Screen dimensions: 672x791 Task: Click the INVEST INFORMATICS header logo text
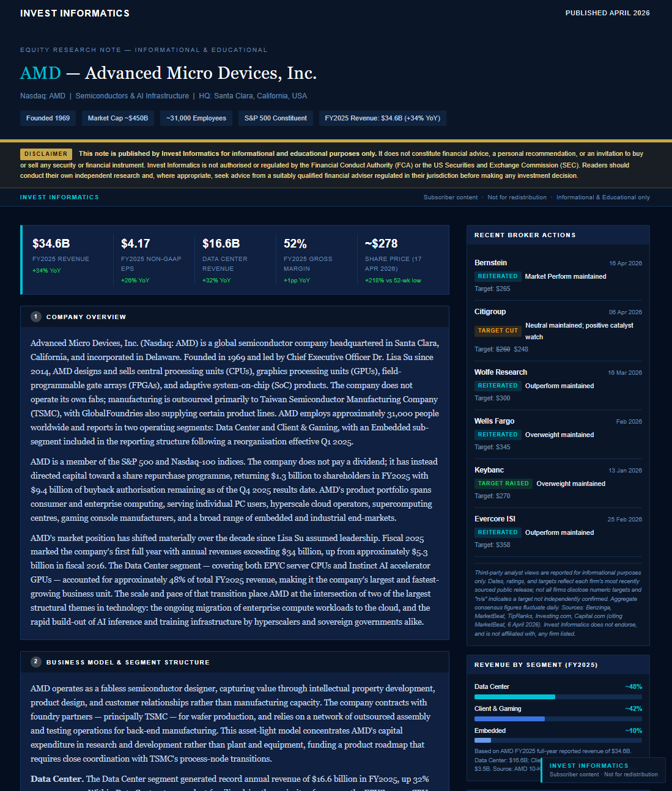click(75, 13)
